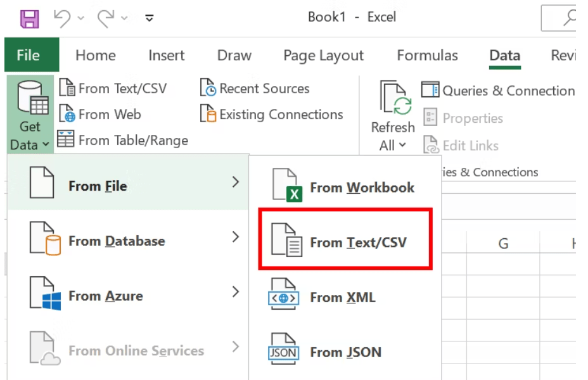Open the File tab
Image resolution: width=588 pixels, height=380 pixels.
coord(32,54)
